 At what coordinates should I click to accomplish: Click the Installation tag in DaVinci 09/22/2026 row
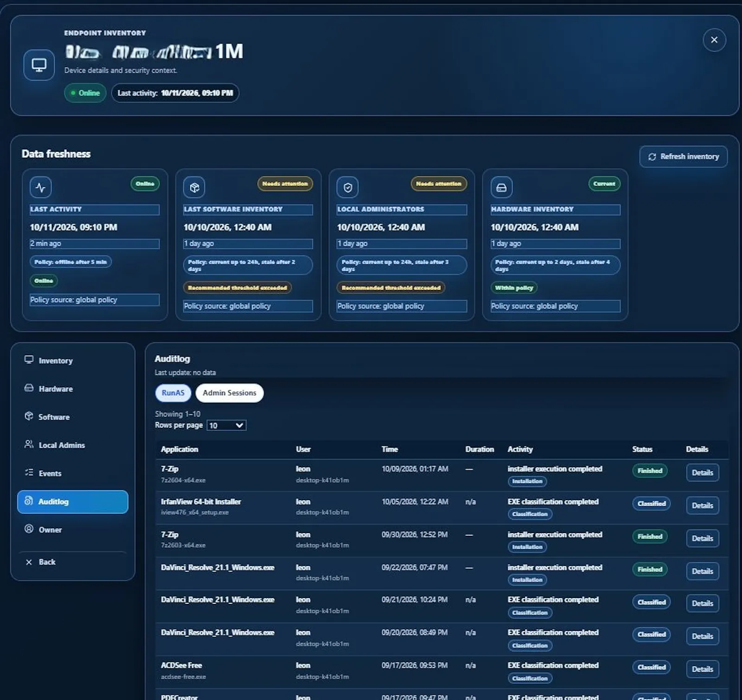point(527,580)
